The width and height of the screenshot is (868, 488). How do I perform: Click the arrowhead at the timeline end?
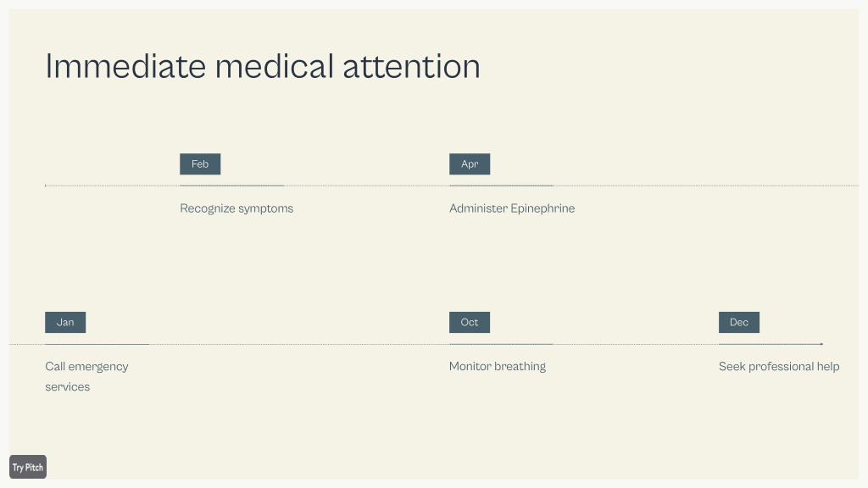coord(821,344)
